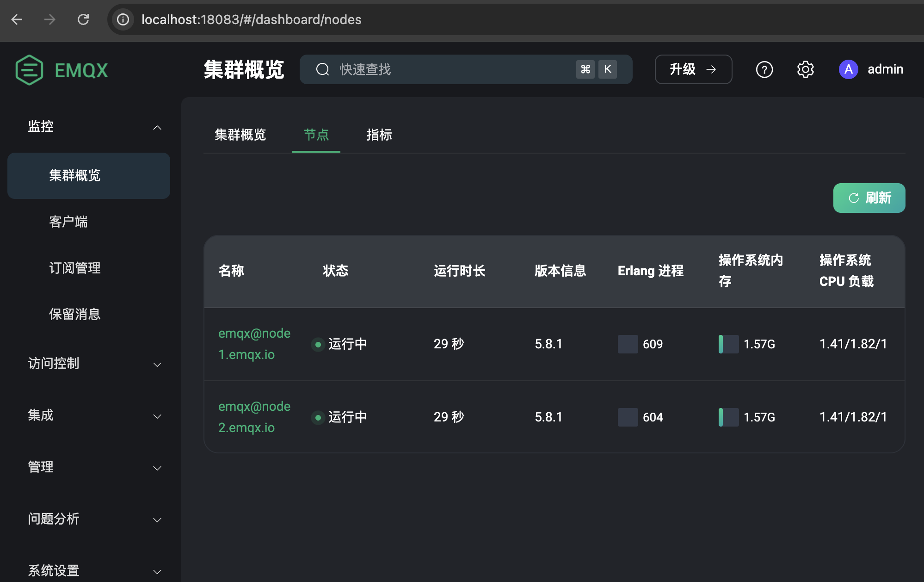Click the EMQX brand text
This screenshot has height=582, width=924.
tap(81, 71)
